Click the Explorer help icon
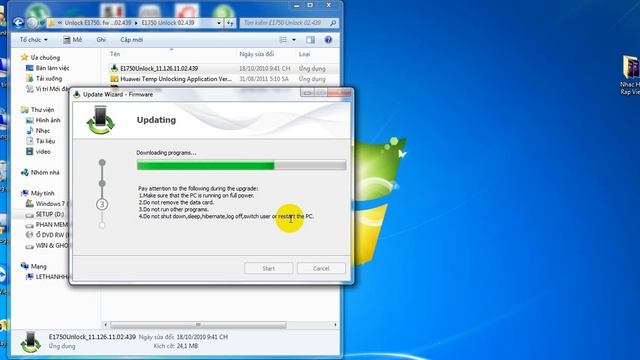This screenshot has height=360, width=640. click(328, 40)
